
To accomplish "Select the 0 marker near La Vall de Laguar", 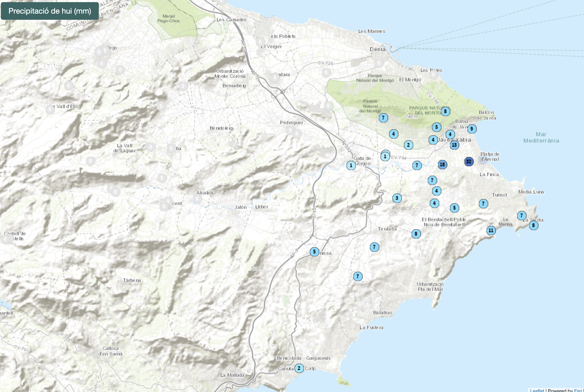I will tap(151, 147).
